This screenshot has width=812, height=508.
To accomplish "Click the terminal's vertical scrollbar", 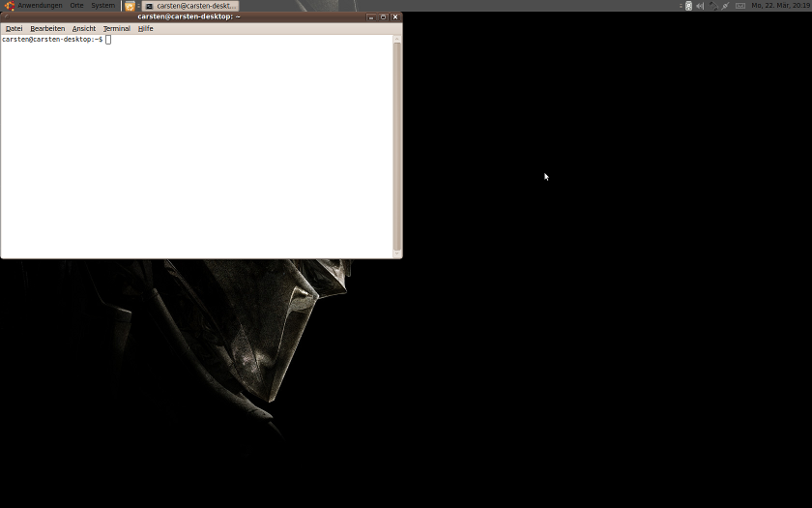I will 396,145.
